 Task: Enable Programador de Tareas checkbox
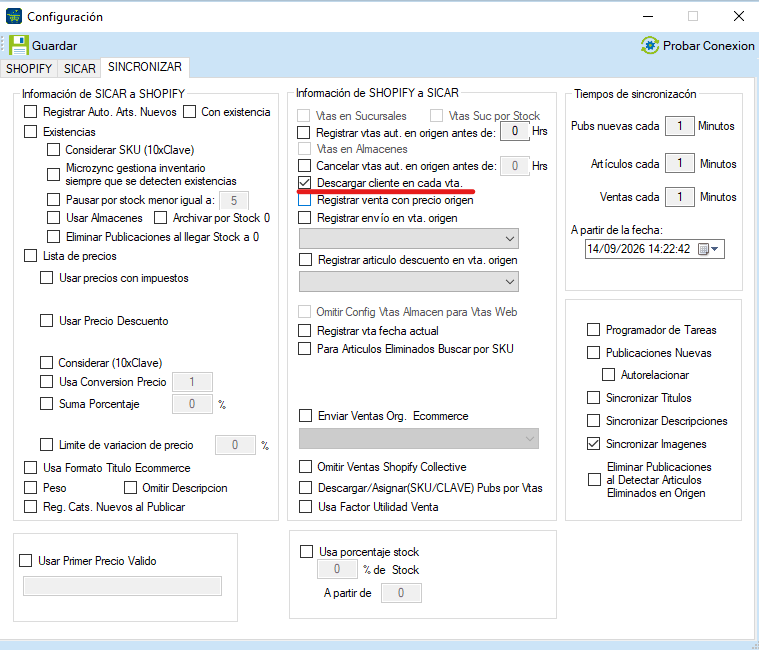(593, 330)
